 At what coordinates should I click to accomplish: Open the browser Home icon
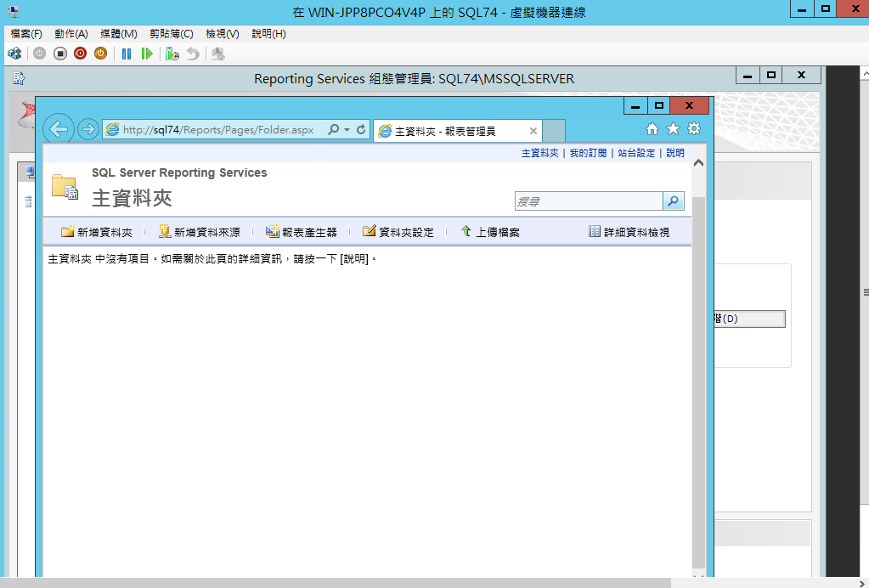click(652, 129)
